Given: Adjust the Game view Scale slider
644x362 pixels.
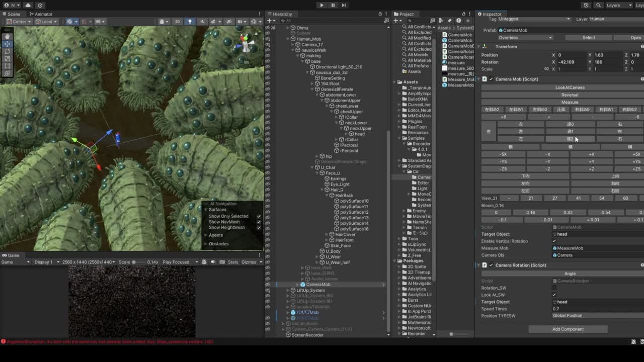Looking at the screenshot, I should click(134, 262).
